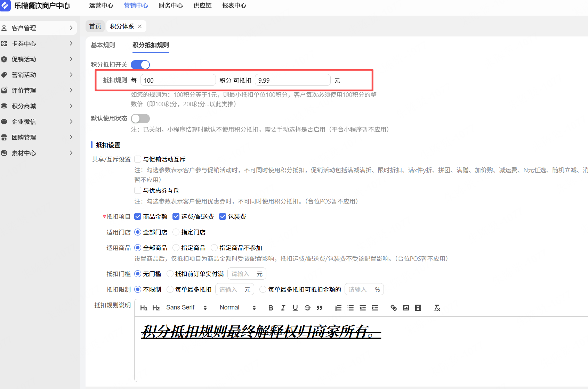The height and width of the screenshot is (389, 588).
Task: Apply Heading 1 format in editor
Action: pyautogui.click(x=144, y=308)
